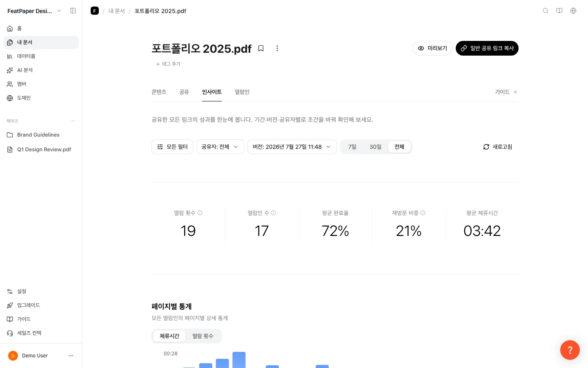
Task: Click FeatPaper Desi... workspace name
Action: [30, 11]
